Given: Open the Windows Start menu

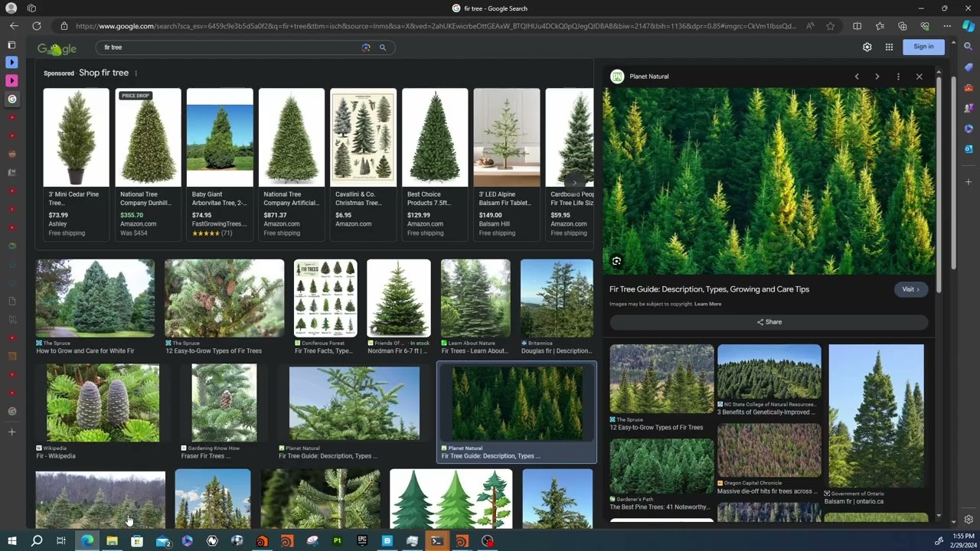Looking at the screenshot, I should click(11, 542).
